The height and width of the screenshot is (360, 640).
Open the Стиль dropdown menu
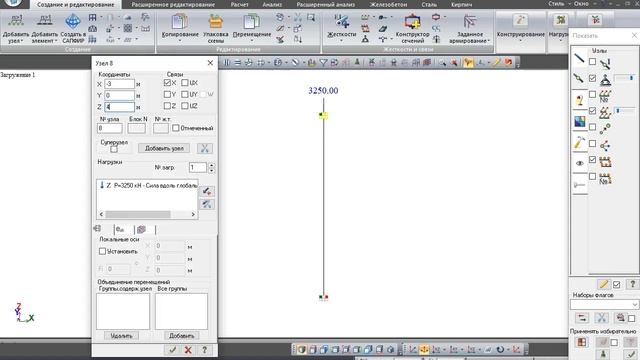pyautogui.click(x=559, y=4)
